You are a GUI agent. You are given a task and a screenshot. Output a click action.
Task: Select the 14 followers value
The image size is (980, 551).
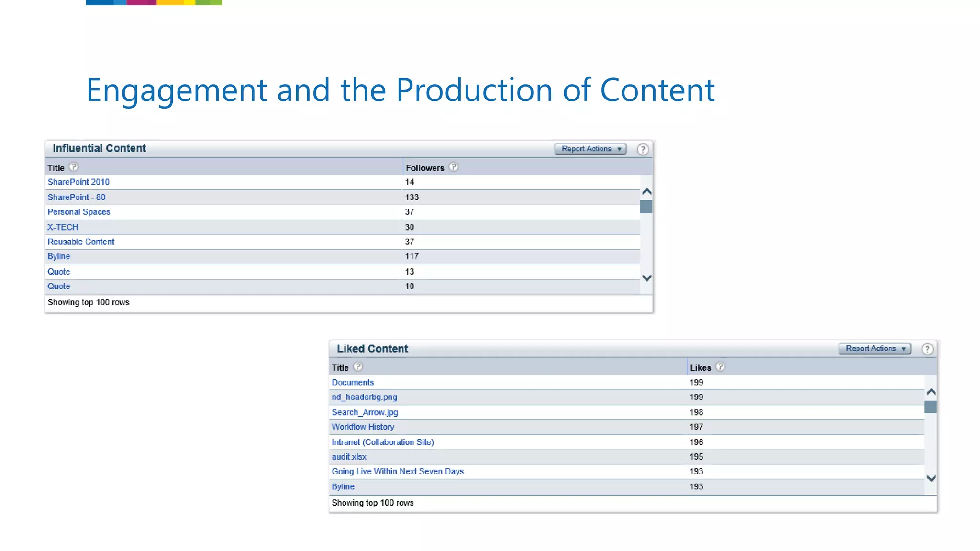pyautogui.click(x=410, y=182)
